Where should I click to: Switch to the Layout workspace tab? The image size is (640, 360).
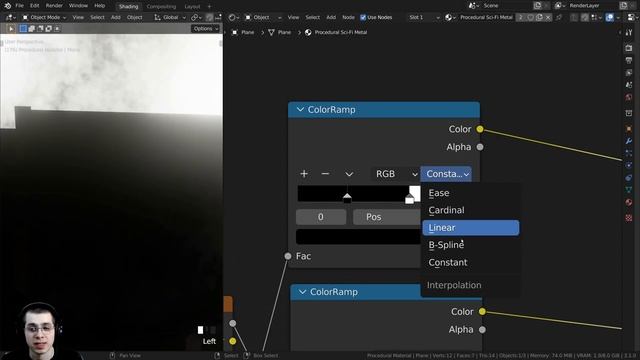[192, 7]
